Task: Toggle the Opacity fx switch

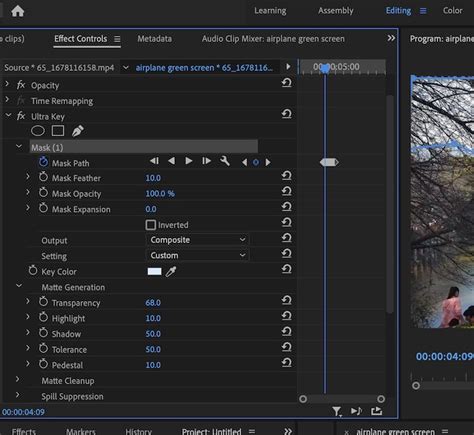Action: click(x=21, y=85)
